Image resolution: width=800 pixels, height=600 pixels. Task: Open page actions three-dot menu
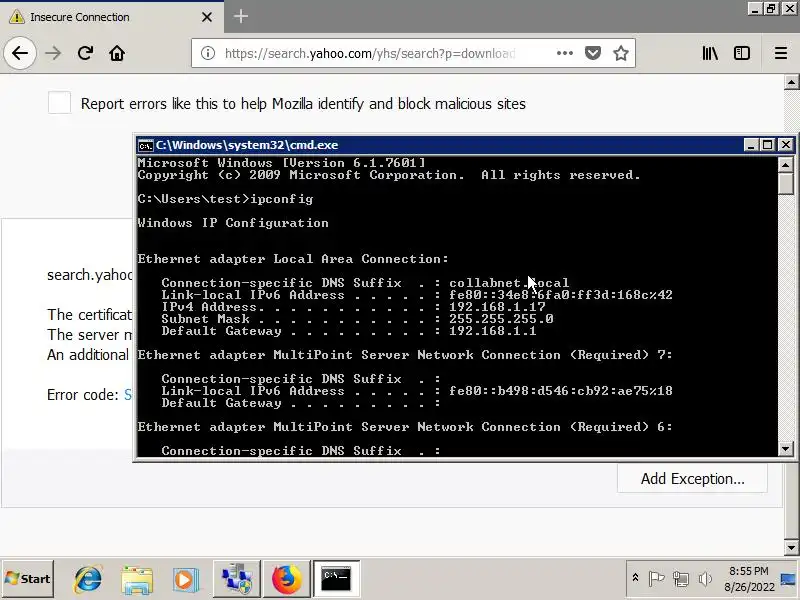pyautogui.click(x=565, y=53)
